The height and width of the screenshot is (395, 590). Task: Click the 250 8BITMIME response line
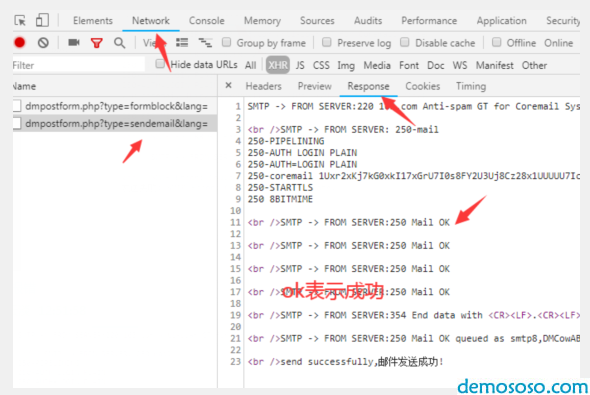click(x=280, y=199)
